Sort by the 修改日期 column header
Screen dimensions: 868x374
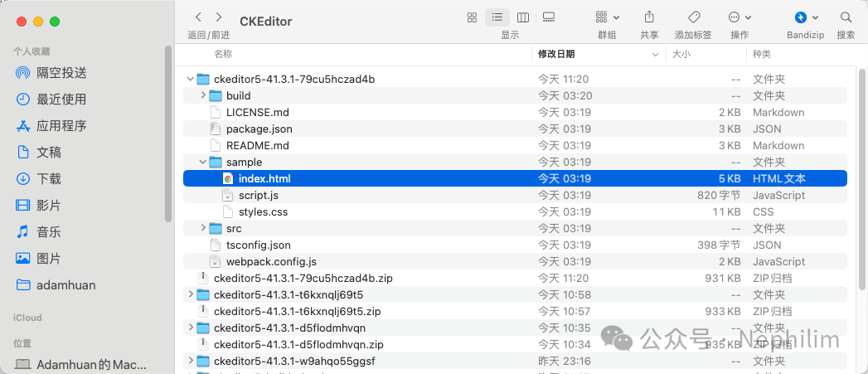pyautogui.click(x=556, y=54)
